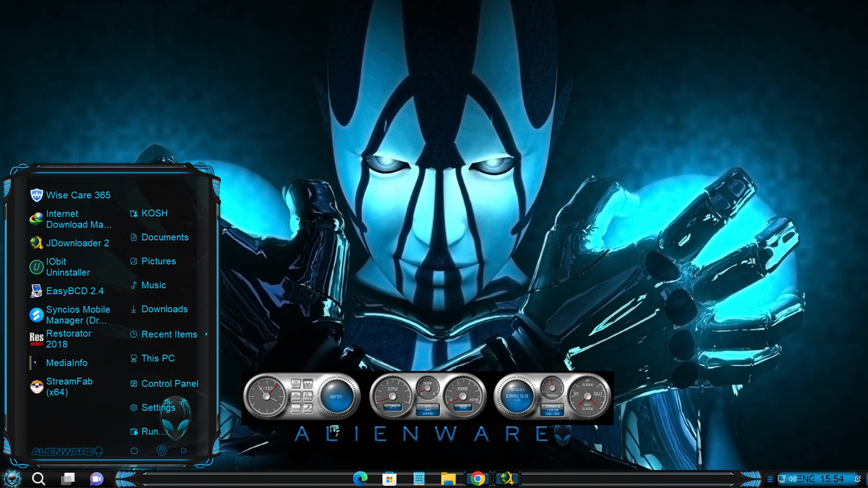Click the analog clock gauge widget
This screenshot has width=868, height=488.
[x=265, y=396]
